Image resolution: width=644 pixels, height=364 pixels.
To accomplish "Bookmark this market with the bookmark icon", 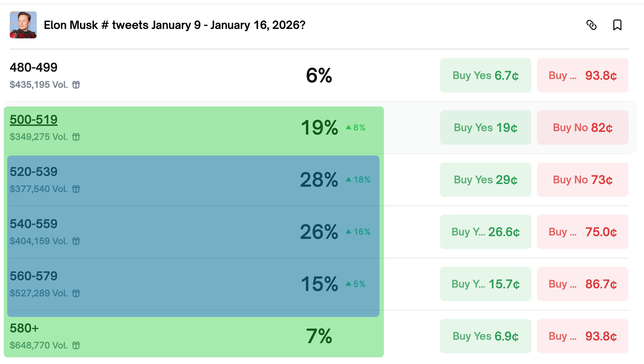I will (x=617, y=25).
